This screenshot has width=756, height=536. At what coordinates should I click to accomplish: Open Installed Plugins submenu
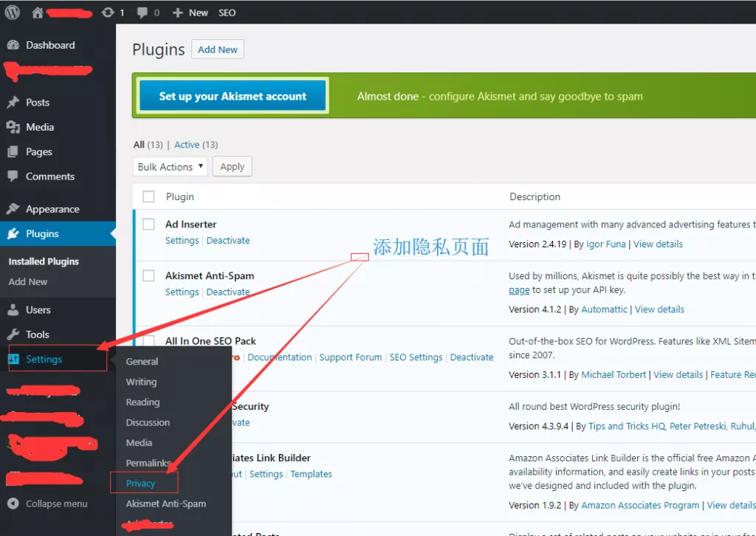[x=44, y=261]
